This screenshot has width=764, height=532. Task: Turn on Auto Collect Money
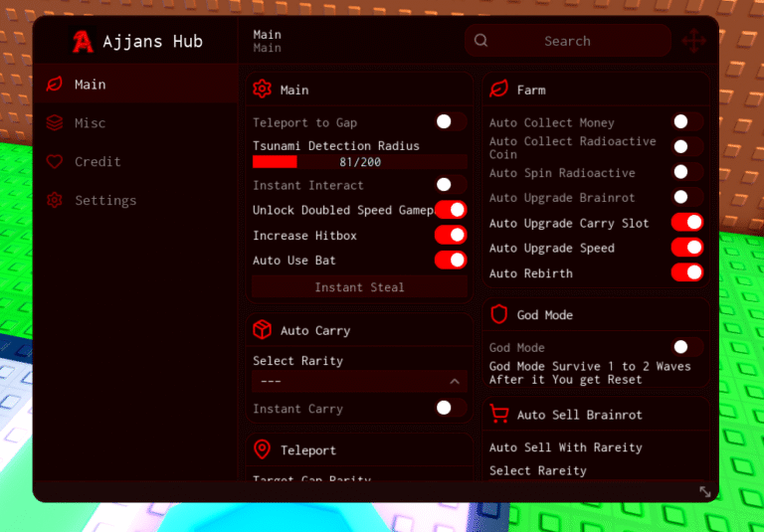click(x=687, y=121)
